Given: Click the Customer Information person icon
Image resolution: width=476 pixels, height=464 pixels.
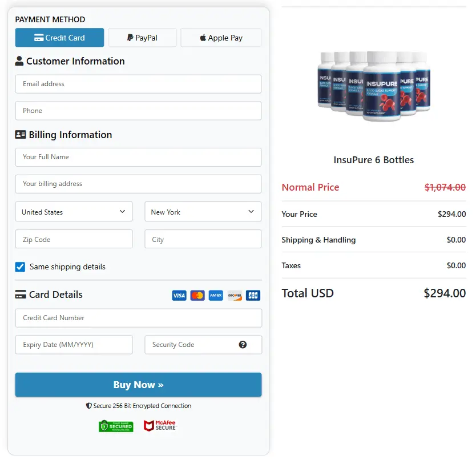Looking at the screenshot, I should (20, 60).
